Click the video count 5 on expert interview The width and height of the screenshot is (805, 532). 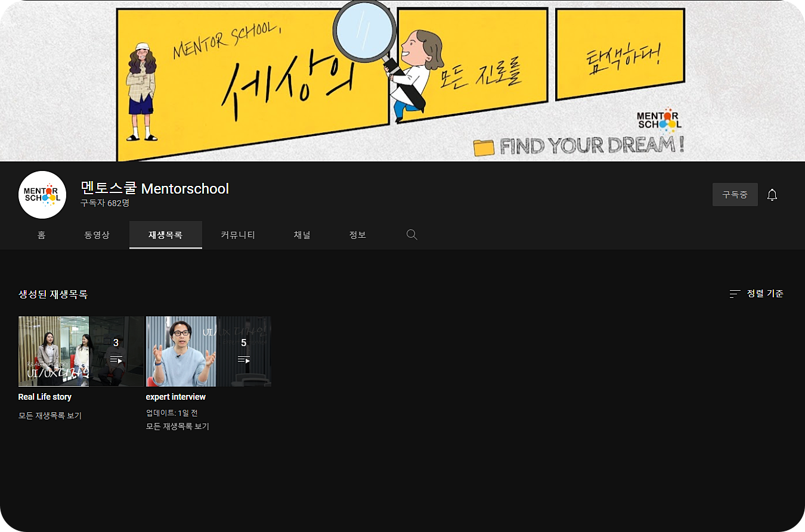(243, 343)
